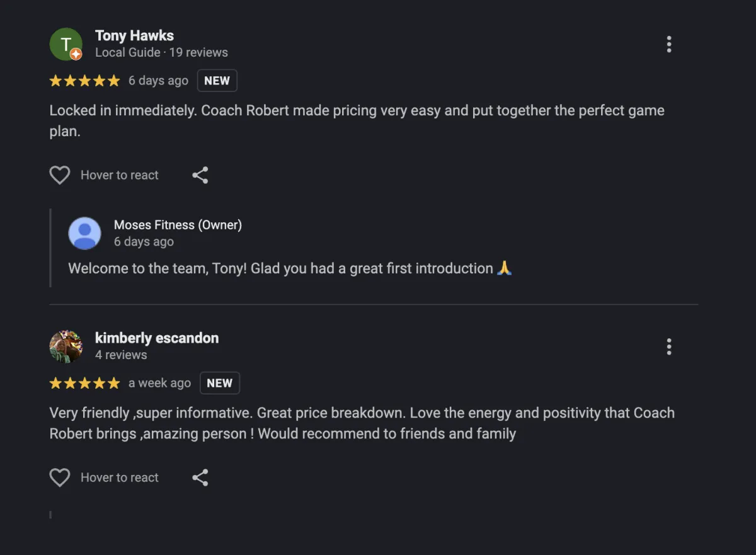This screenshot has height=555, width=756.
Task: Click the Moses Fitness (Owner) name
Action: click(x=178, y=225)
